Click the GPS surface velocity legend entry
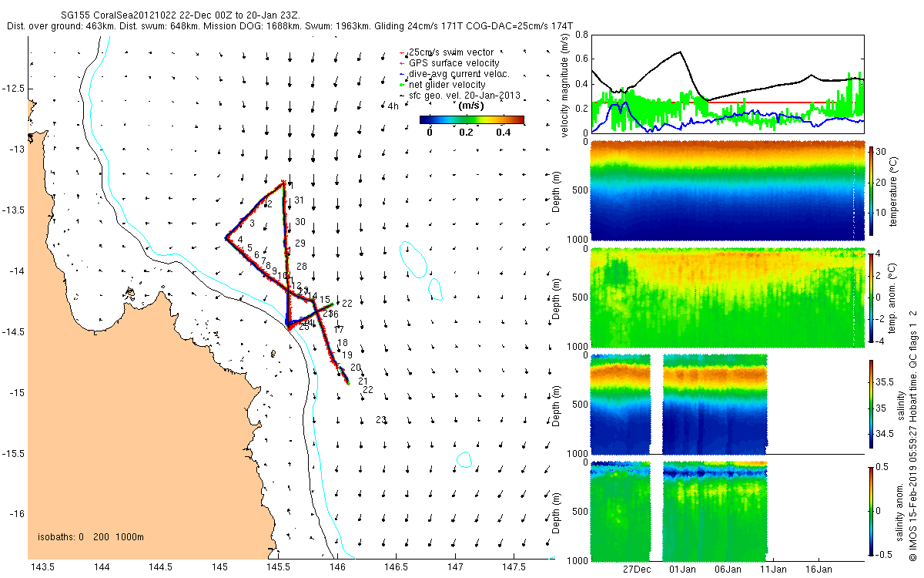Image resolution: width=924 pixels, height=578 pixels. click(x=454, y=63)
